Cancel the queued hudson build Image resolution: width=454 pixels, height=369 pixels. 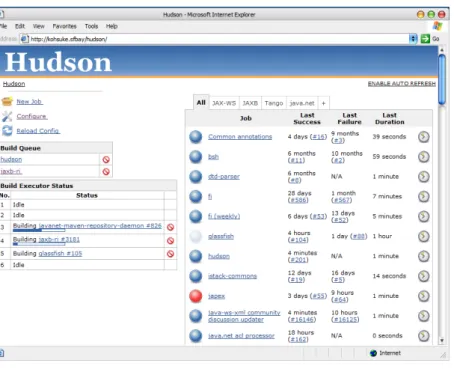point(106,160)
